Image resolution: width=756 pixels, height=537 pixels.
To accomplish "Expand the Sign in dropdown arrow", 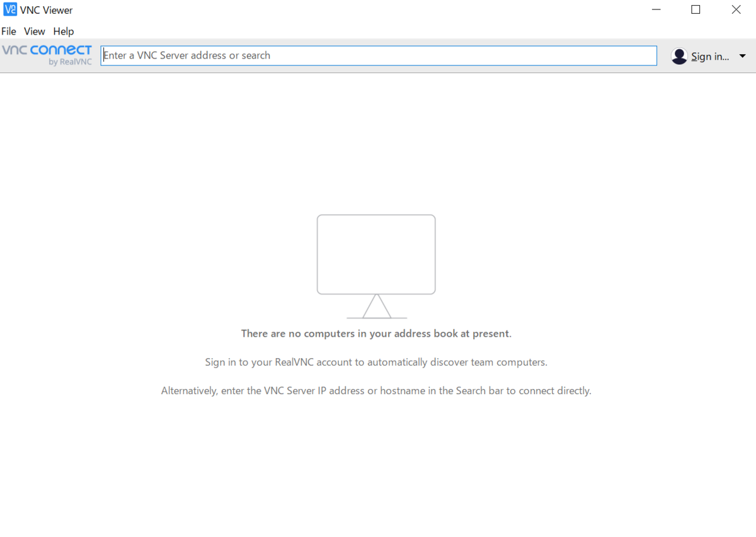I will pos(742,56).
